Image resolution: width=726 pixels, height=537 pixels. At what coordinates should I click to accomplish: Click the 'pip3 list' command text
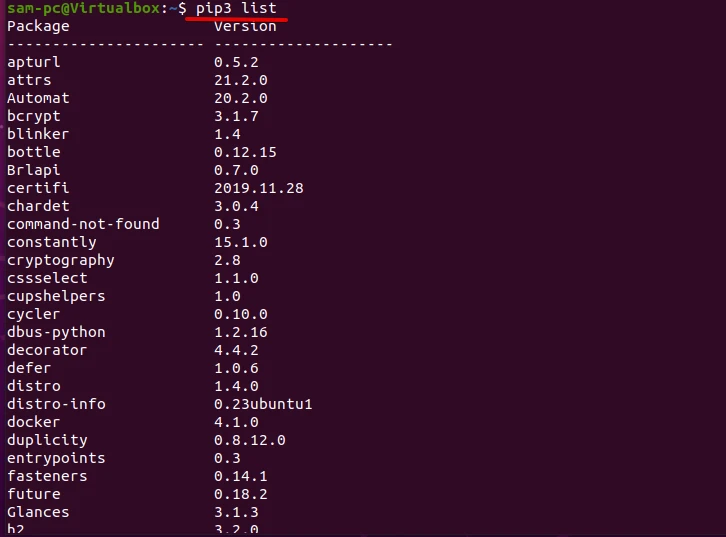pyautogui.click(x=236, y=8)
